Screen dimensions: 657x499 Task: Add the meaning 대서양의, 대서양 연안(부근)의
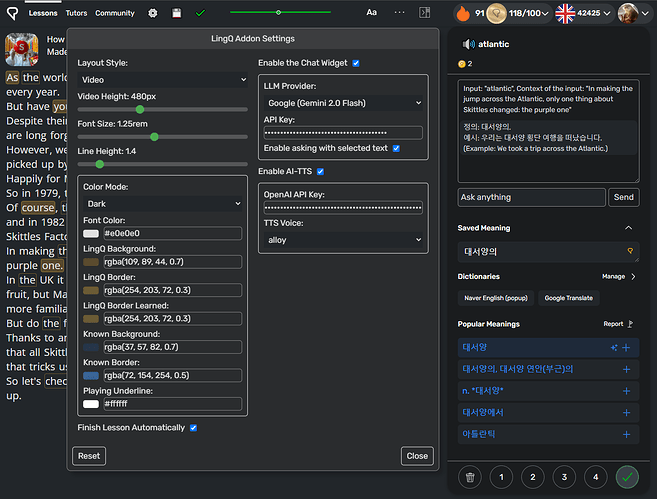[626, 369]
